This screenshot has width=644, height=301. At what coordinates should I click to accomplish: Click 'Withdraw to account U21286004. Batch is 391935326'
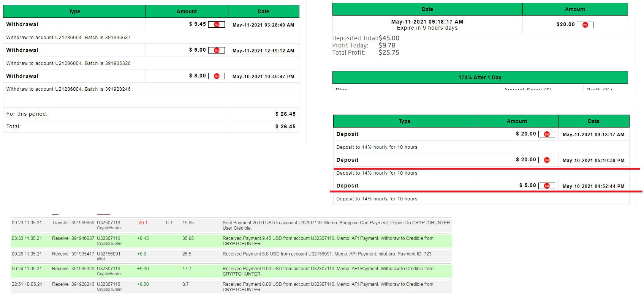point(68,63)
